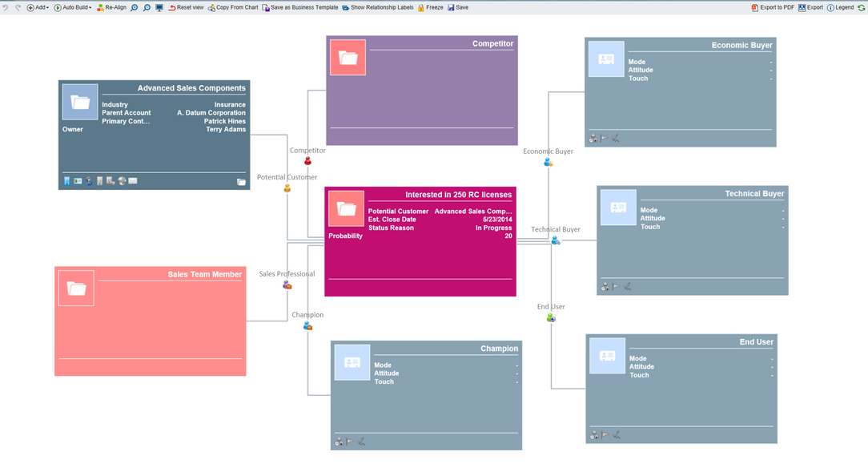Viewport: 868px width, 464px height.
Task: Click the End User relationship icon
Action: [551, 318]
